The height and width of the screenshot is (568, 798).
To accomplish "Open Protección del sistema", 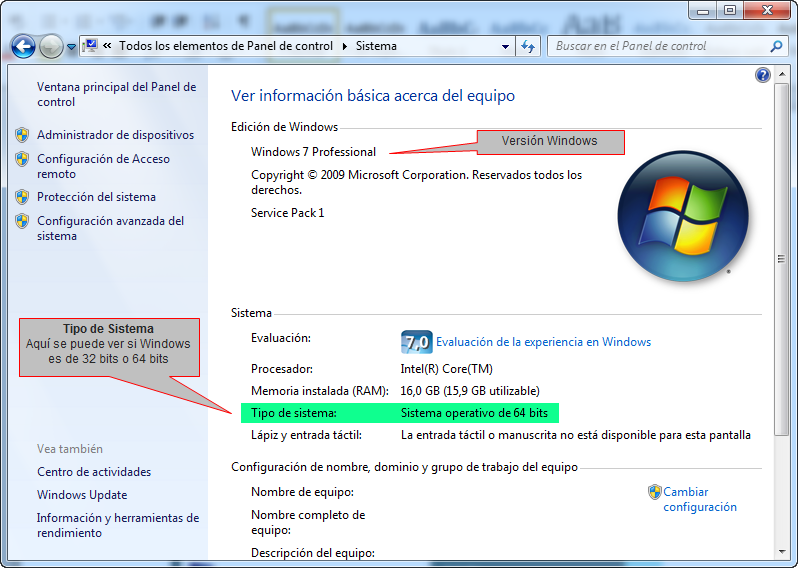I will pos(96,197).
